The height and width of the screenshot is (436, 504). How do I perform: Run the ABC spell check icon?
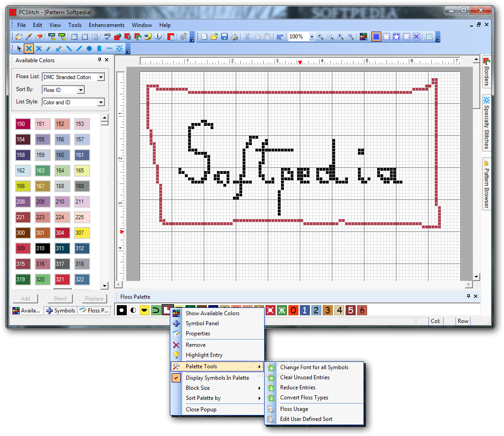pos(108,37)
